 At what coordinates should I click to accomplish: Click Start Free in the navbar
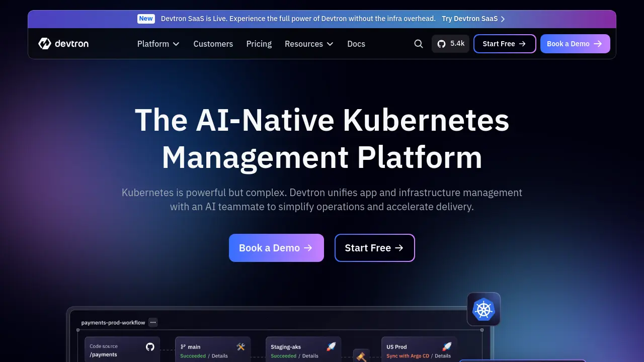505,44
